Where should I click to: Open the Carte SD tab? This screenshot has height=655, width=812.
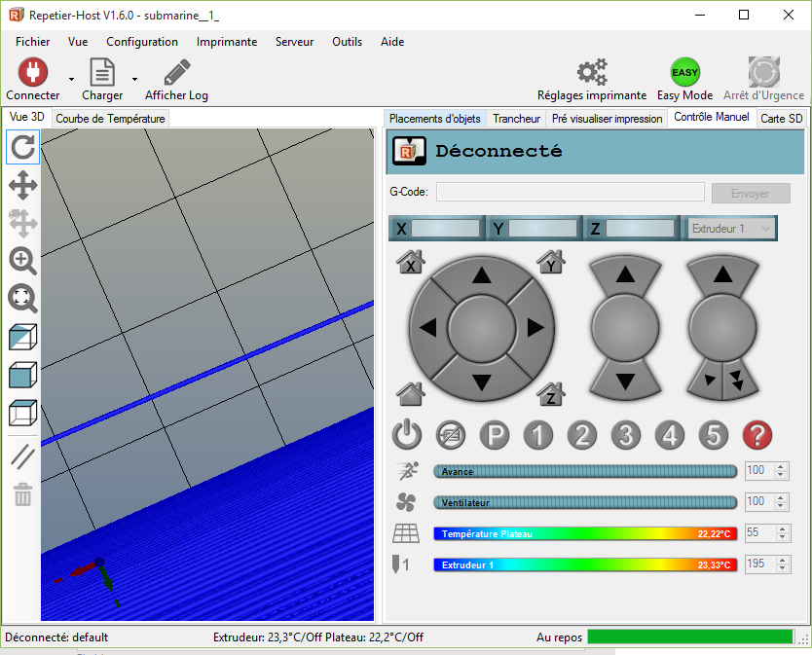[x=782, y=119]
